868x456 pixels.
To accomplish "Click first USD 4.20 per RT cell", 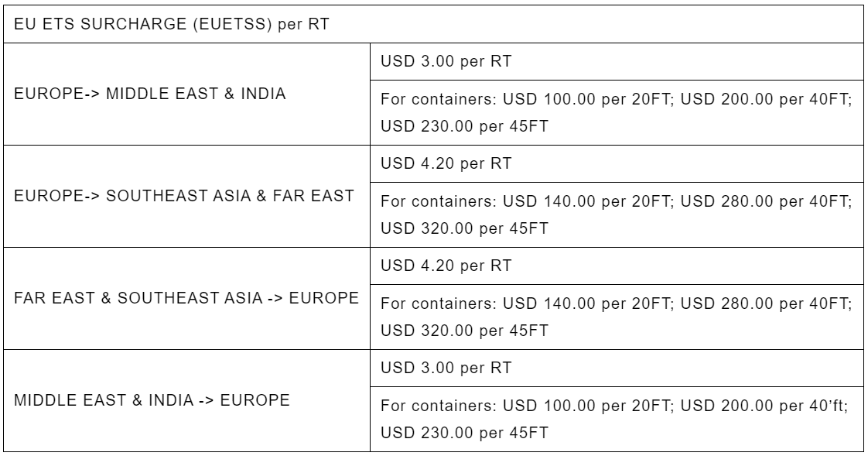I will pos(617,163).
